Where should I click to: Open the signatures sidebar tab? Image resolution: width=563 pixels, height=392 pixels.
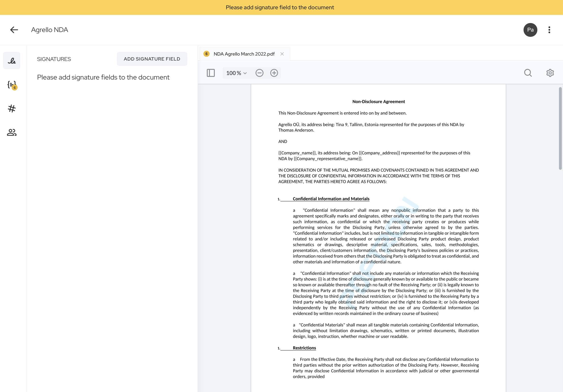11,60
